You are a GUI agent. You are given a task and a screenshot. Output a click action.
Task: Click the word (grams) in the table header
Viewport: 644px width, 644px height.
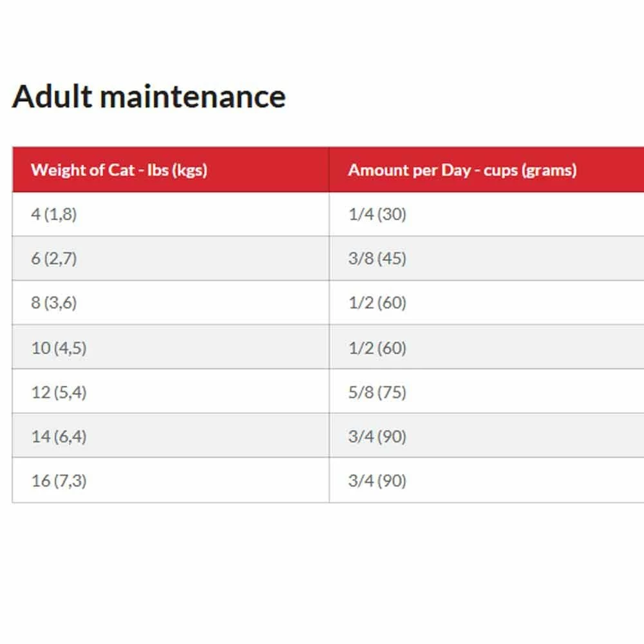pyautogui.click(x=549, y=170)
